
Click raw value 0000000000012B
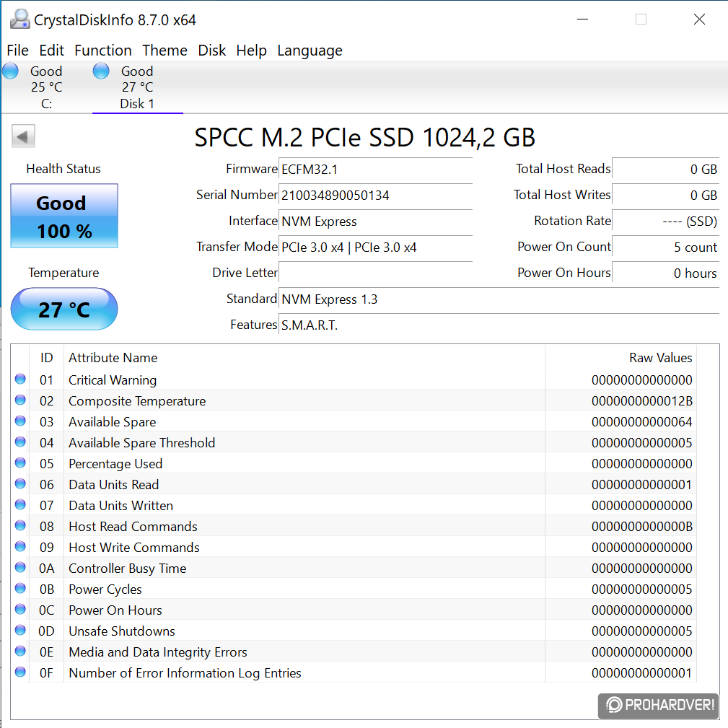click(641, 400)
